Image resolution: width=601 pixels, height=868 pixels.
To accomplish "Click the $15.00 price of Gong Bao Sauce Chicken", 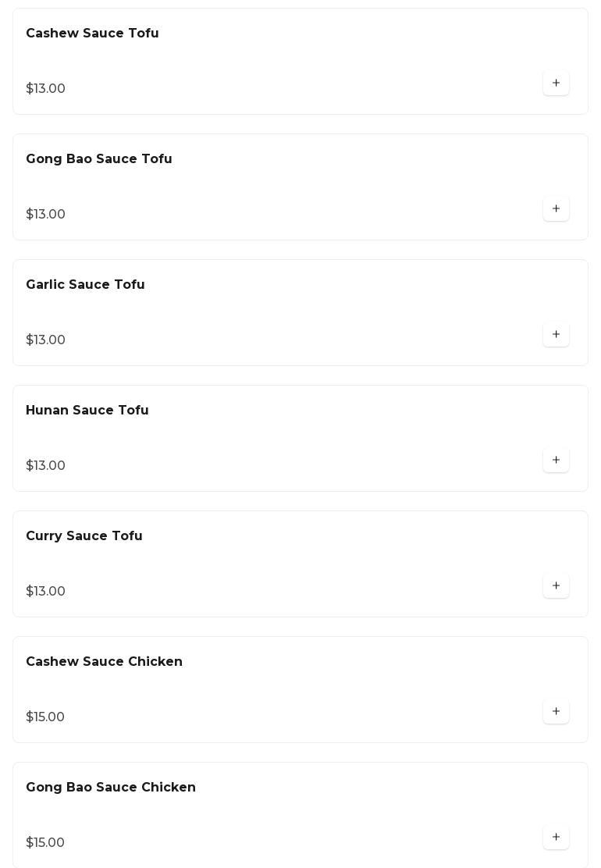I will (x=45, y=843).
